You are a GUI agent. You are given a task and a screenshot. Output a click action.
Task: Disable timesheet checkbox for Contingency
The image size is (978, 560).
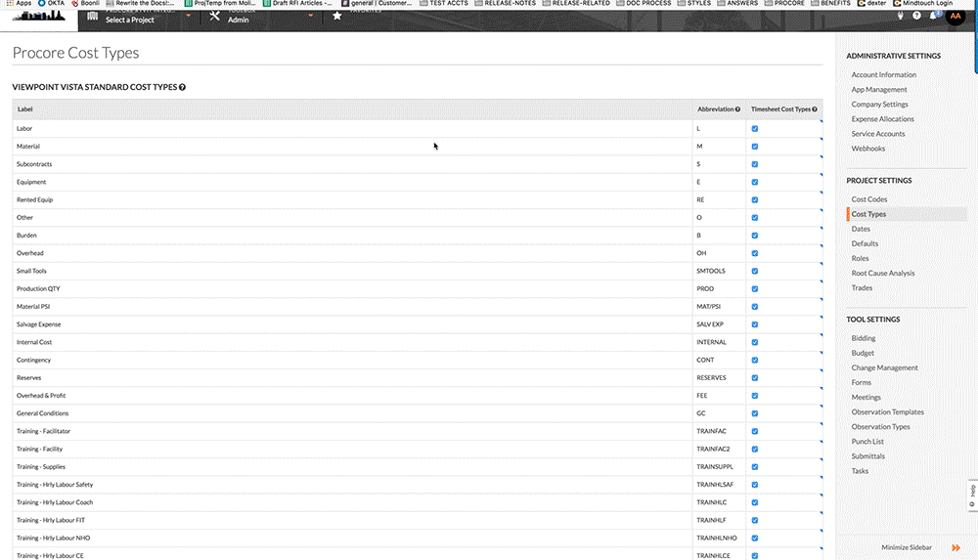[755, 360]
